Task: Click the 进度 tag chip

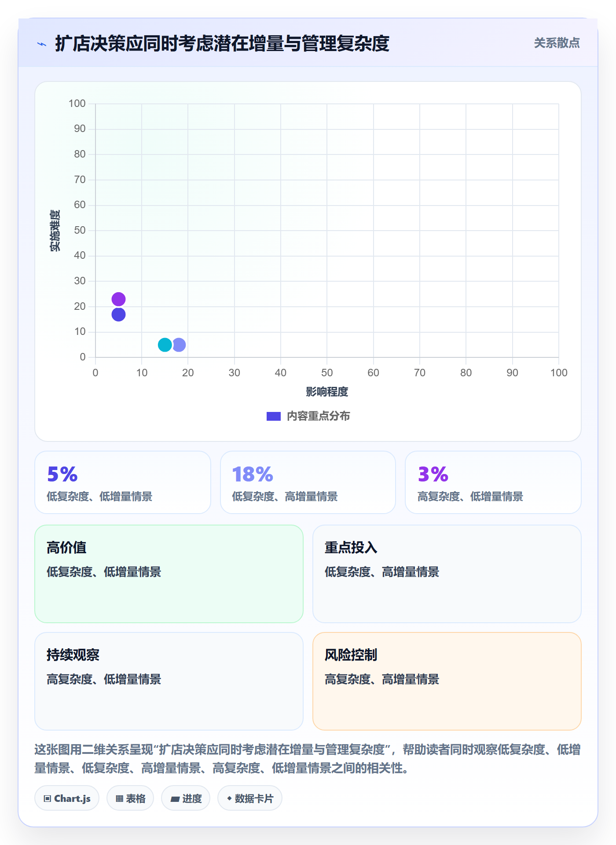Action: pos(186,798)
